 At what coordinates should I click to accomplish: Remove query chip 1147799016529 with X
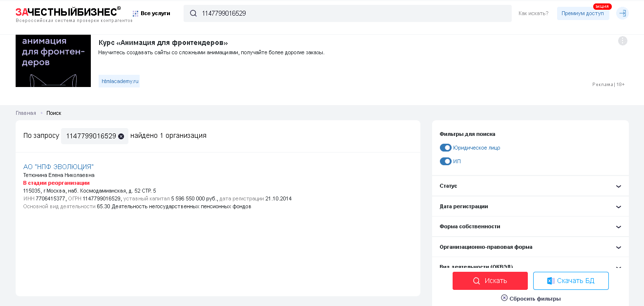(x=121, y=136)
